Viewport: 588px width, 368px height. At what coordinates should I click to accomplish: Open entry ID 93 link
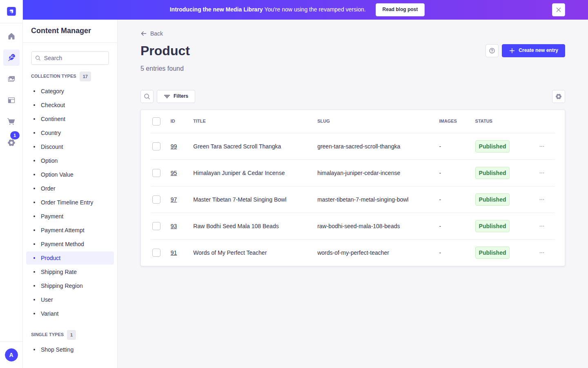tap(174, 226)
